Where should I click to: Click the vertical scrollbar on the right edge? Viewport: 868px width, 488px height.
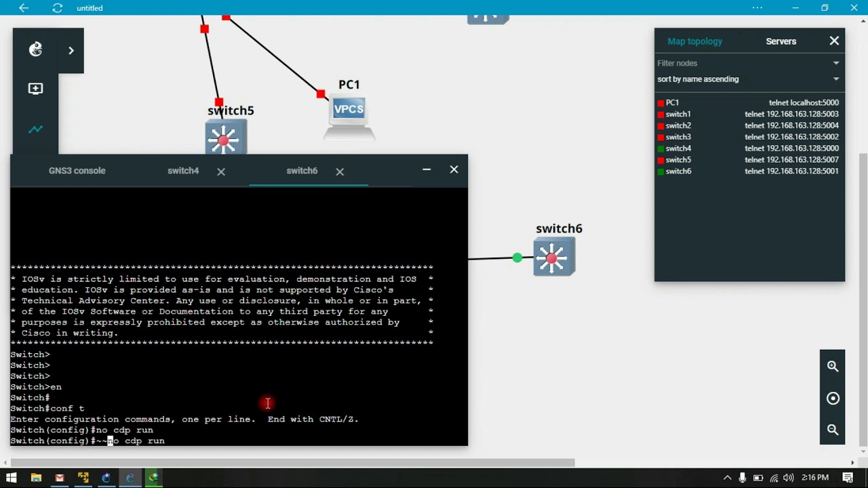click(x=863, y=298)
